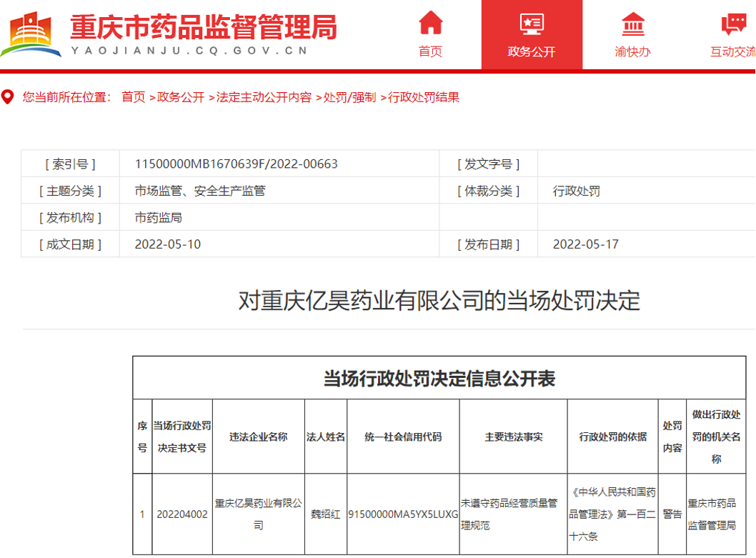Screen dimensions: 756x558
Task: Click the 首页 breadcrumb link
Action: pos(133,97)
